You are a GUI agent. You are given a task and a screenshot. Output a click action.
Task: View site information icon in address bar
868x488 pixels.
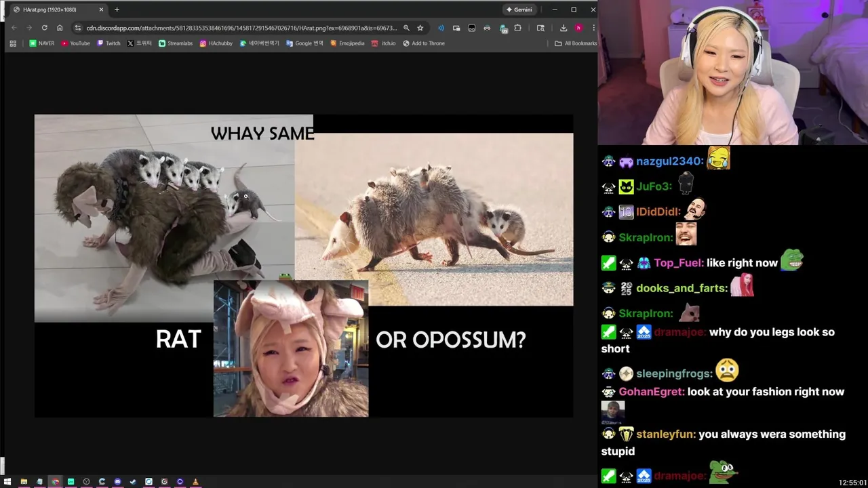pyautogui.click(x=78, y=28)
